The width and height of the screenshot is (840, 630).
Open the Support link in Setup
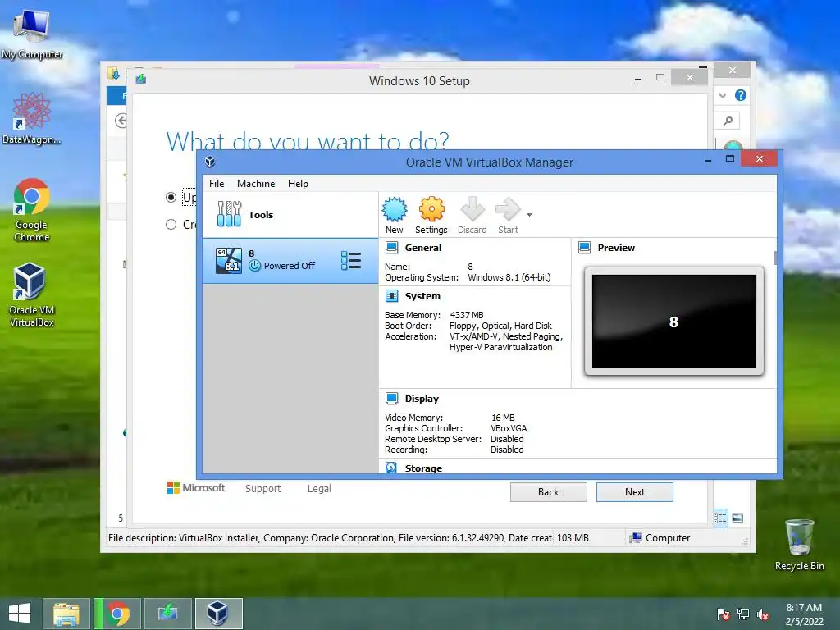click(263, 489)
